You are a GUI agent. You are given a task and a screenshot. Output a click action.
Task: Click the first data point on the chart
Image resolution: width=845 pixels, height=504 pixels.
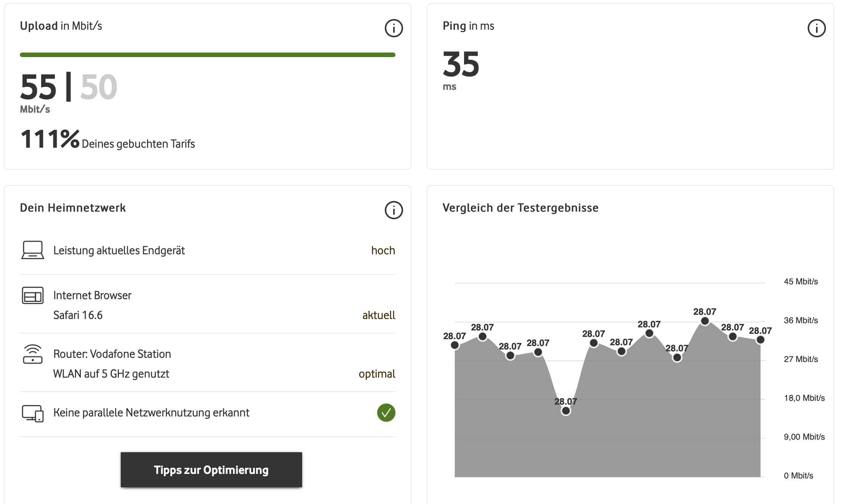455,345
